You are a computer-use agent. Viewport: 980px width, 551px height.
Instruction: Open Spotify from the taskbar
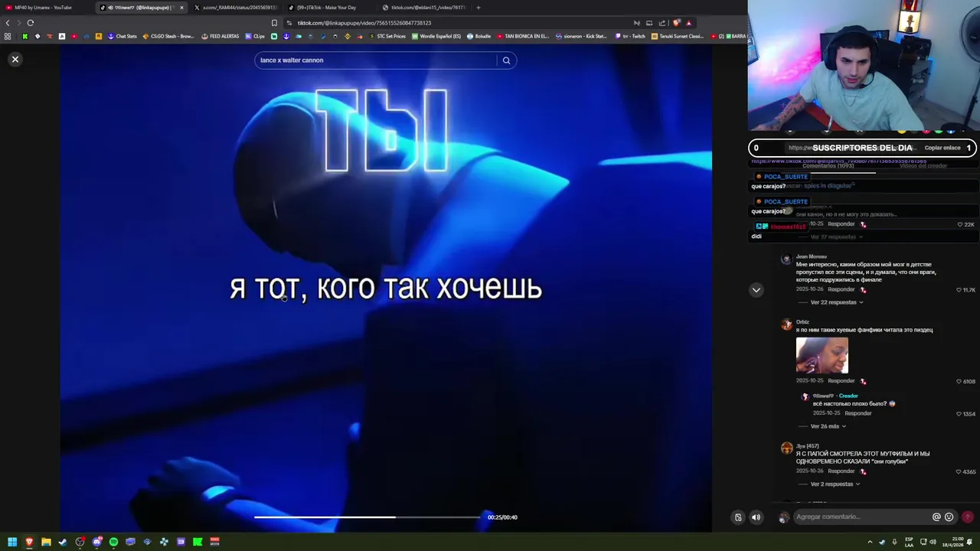pyautogui.click(x=113, y=542)
